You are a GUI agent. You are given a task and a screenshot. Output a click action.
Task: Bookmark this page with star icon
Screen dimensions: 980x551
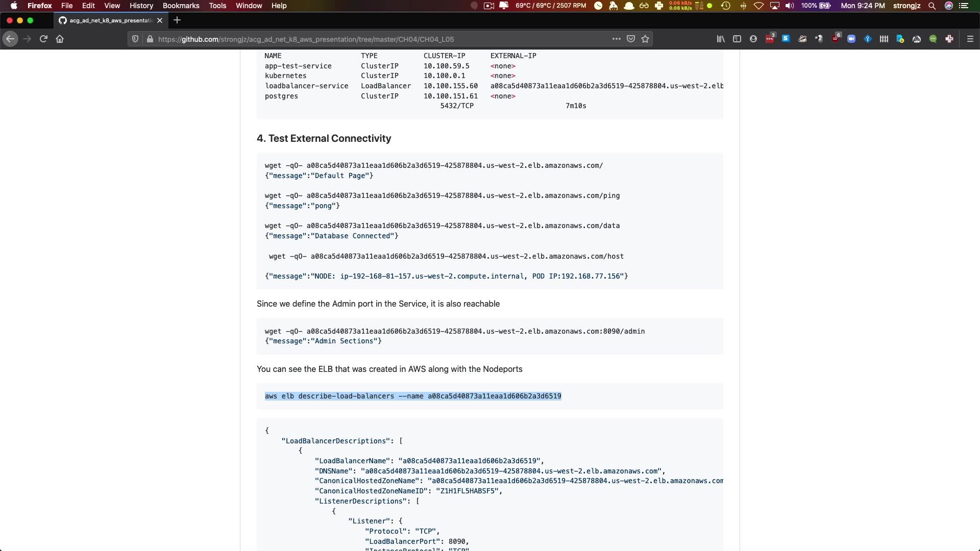645,39
